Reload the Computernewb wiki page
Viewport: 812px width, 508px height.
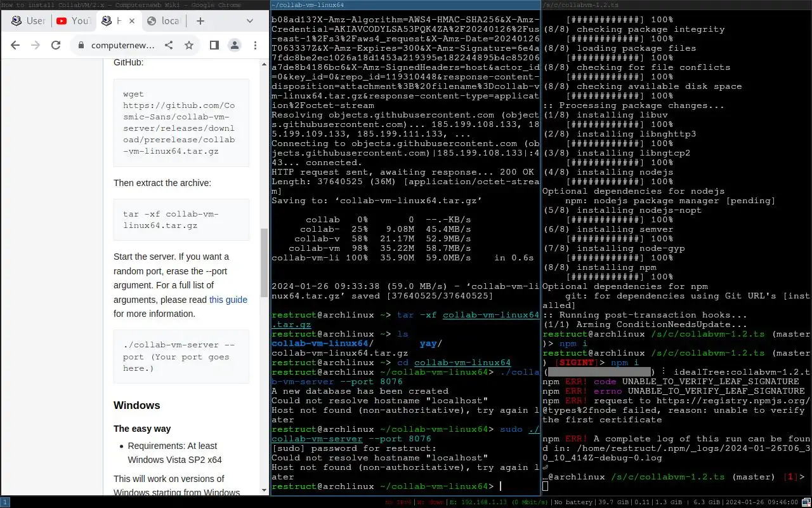56,45
